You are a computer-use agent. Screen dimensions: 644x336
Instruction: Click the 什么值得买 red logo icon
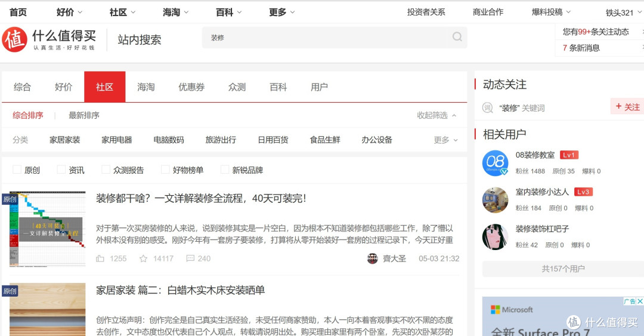pyautogui.click(x=14, y=39)
